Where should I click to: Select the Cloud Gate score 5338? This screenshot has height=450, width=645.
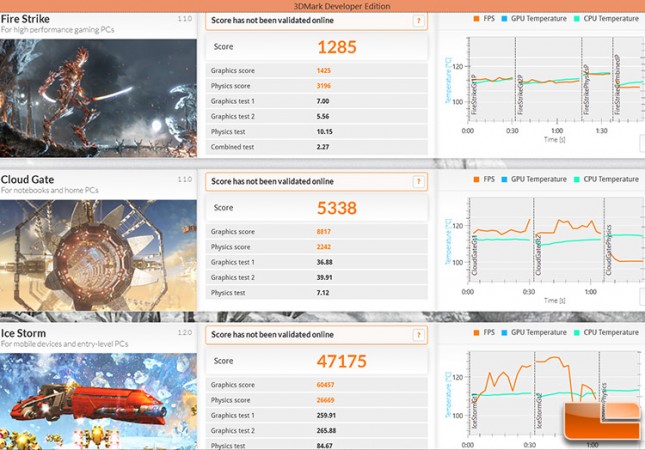tap(337, 208)
